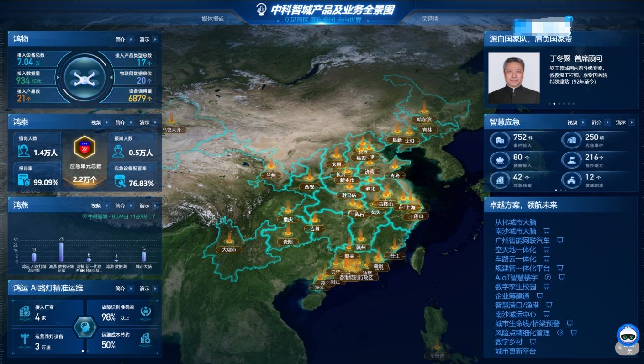This screenshot has width=644, height=364.
Task: Open the 城市更新平台 solution link
Action: point(515,351)
